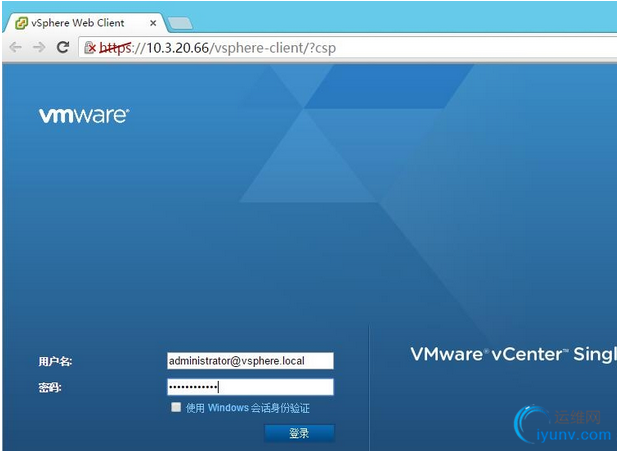Click the 用户名 label

[x=55, y=361]
